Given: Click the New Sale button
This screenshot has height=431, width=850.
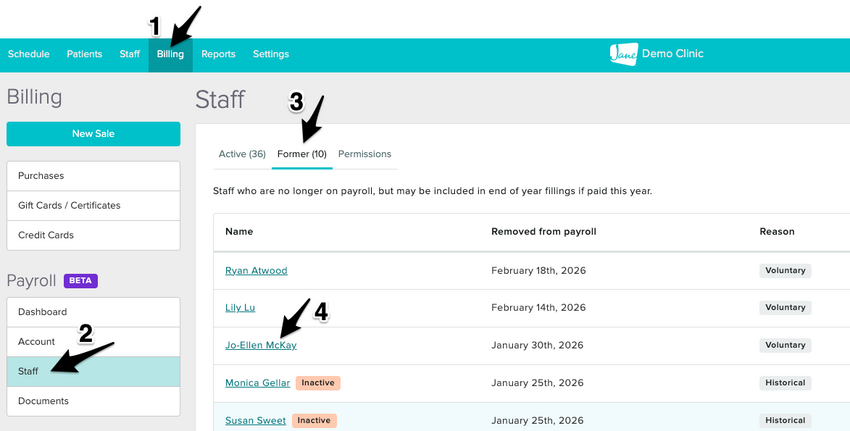Looking at the screenshot, I should click(93, 134).
